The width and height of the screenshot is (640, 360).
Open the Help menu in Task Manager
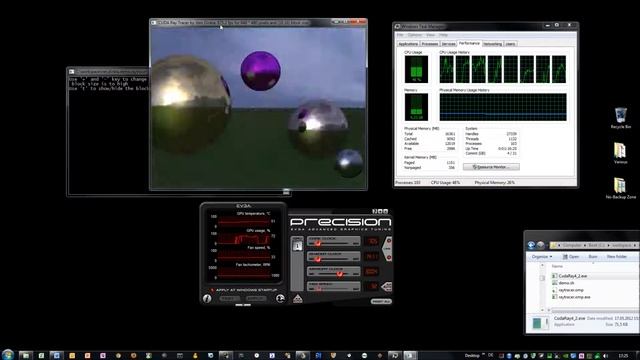point(443,35)
